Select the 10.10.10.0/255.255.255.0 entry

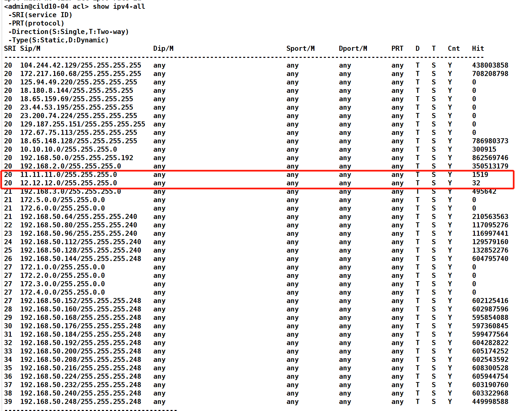69,149
